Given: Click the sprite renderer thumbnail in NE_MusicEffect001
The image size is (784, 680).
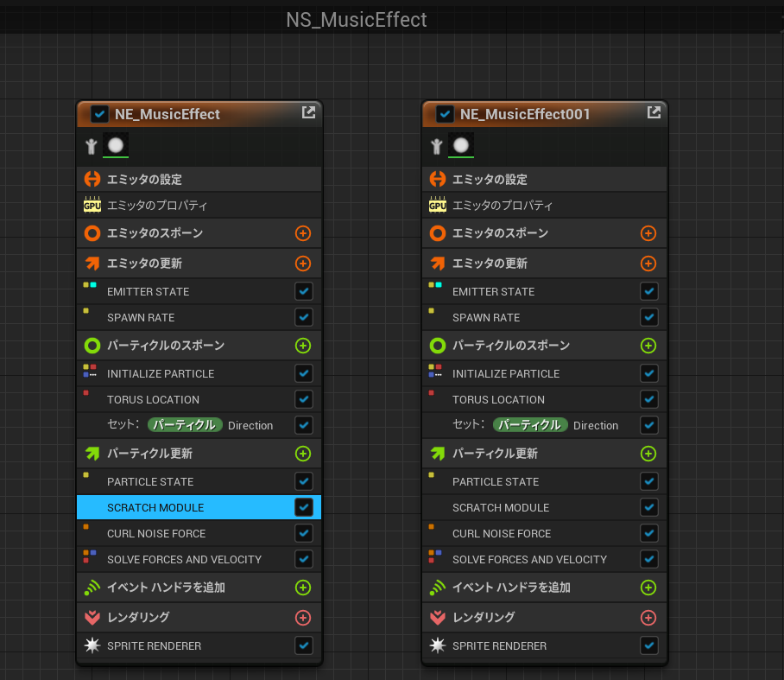Looking at the screenshot, I should pyautogui.click(x=461, y=146).
